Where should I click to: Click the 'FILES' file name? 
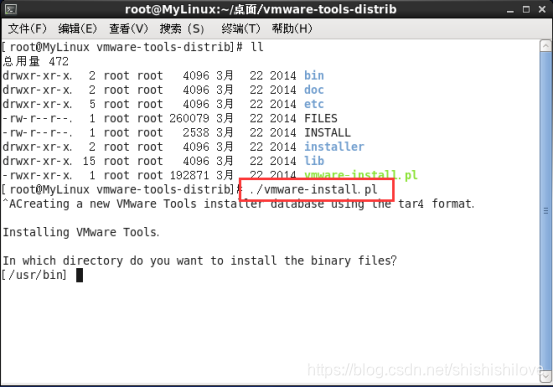pos(321,118)
